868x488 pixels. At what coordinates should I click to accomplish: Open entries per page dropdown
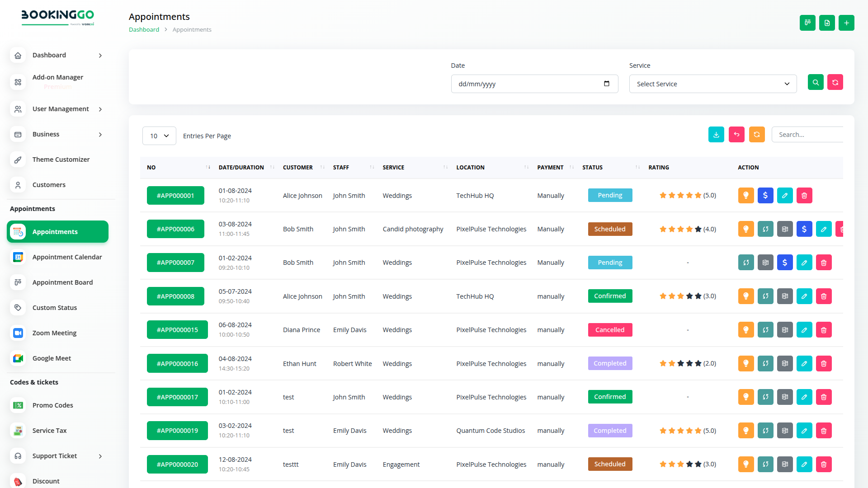(x=159, y=136)
